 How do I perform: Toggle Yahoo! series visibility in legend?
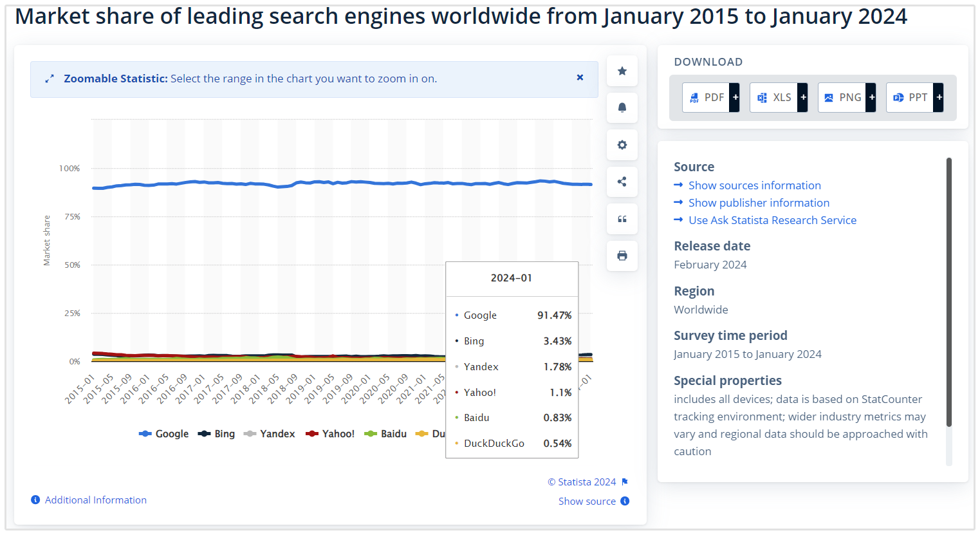[330, 434]
